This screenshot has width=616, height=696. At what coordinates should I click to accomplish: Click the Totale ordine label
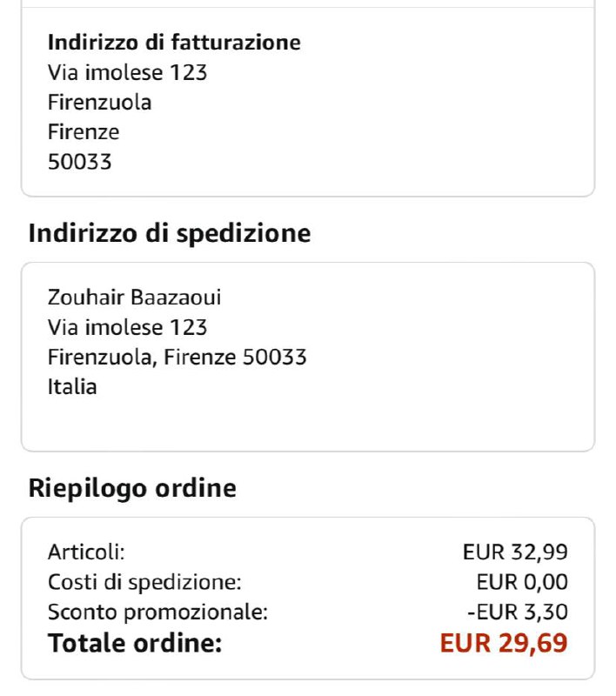pos(135,644)
